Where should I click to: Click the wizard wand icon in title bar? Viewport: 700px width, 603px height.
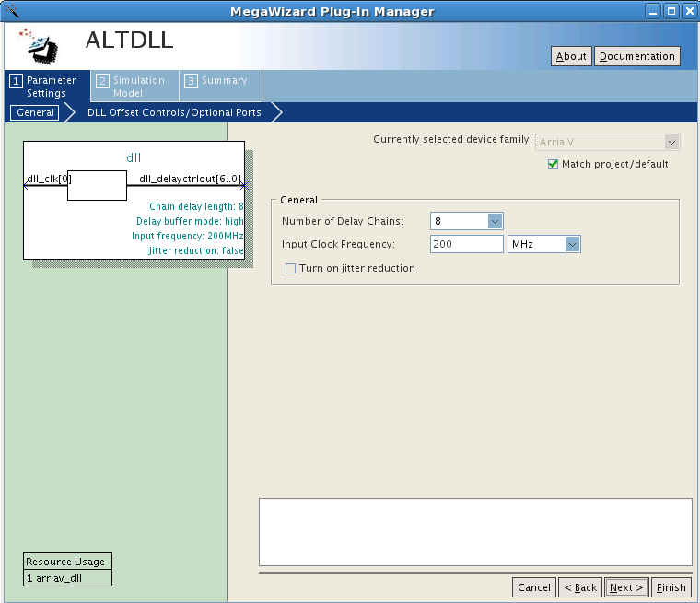[x=12, y=10]
